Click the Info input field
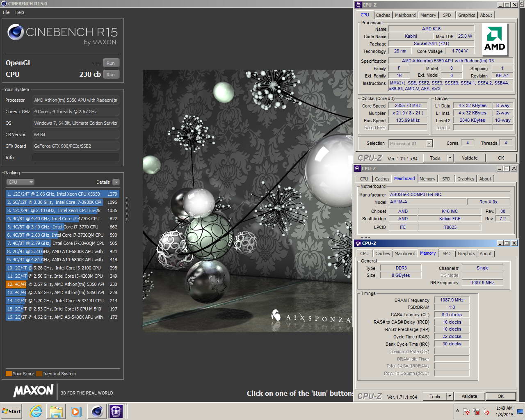Image resolution: width=525 pixels, height=420 pixels. coord(76,157)
